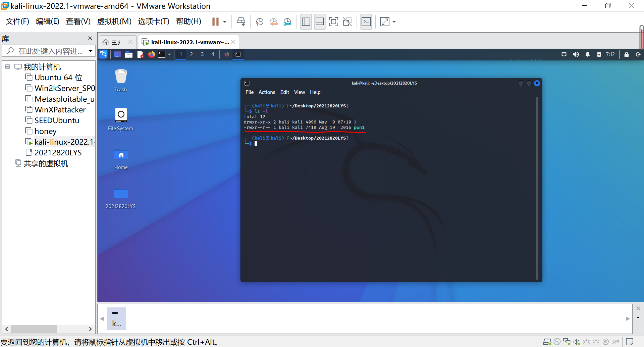Switch to Unity mode
Viewport: 644px width, 347px height.
click(x=347, y=22)
